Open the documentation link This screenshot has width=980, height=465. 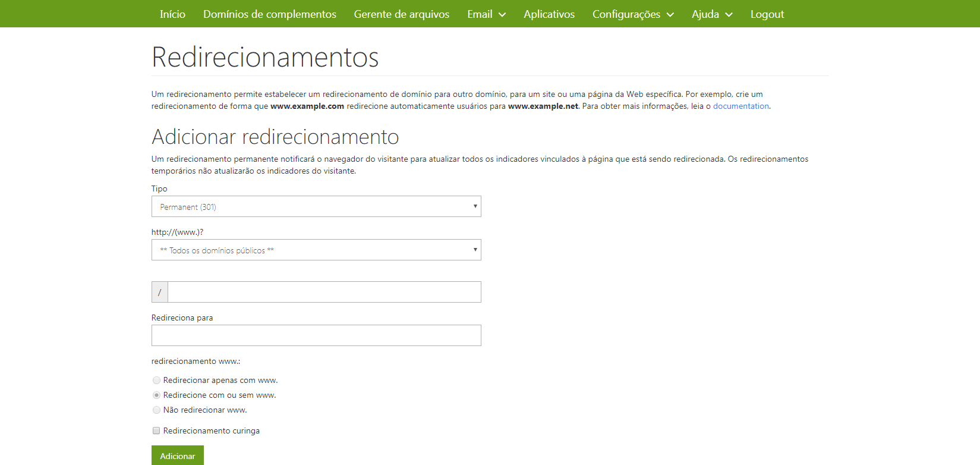[x=740, y=106]
